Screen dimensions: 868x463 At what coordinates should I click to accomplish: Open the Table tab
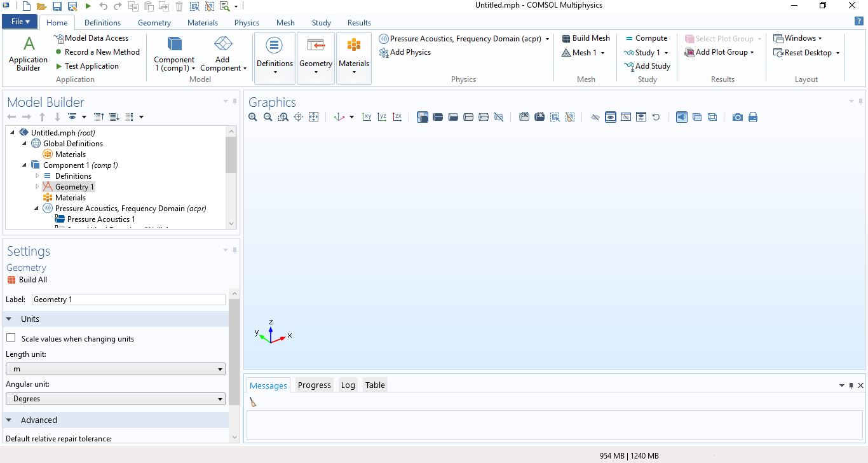375,385
